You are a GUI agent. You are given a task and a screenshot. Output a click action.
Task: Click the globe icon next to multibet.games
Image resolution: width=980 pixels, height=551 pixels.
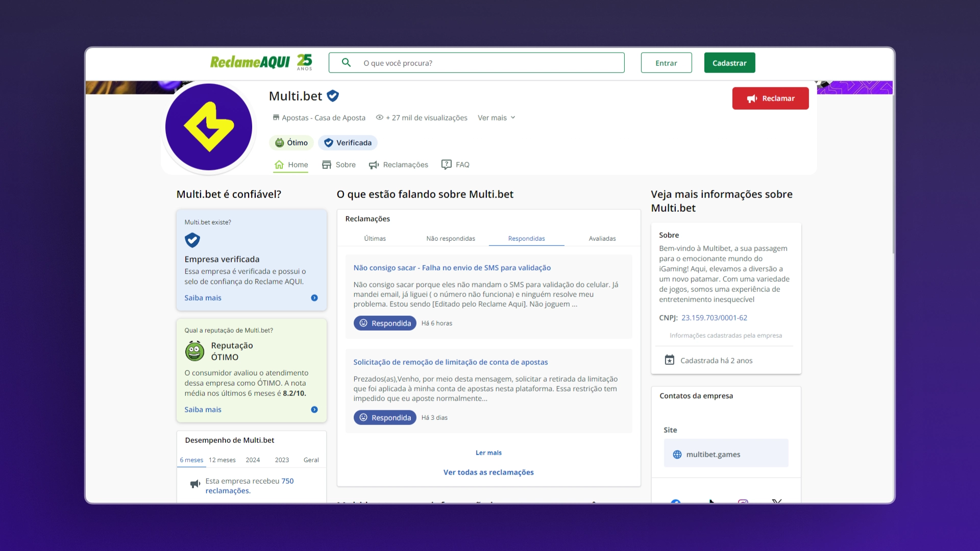click(x=677, y=455)
